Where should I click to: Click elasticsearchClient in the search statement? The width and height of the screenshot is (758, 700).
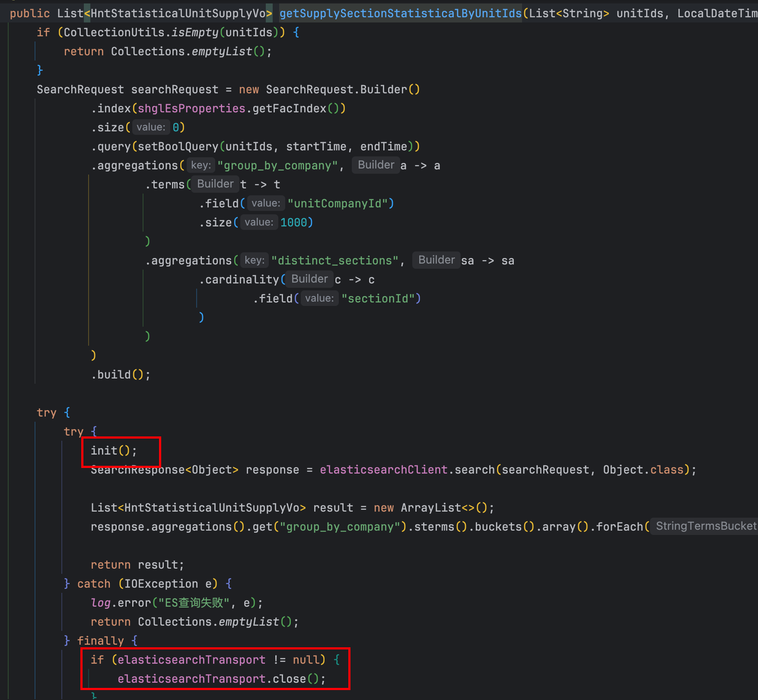click(383, 470)
